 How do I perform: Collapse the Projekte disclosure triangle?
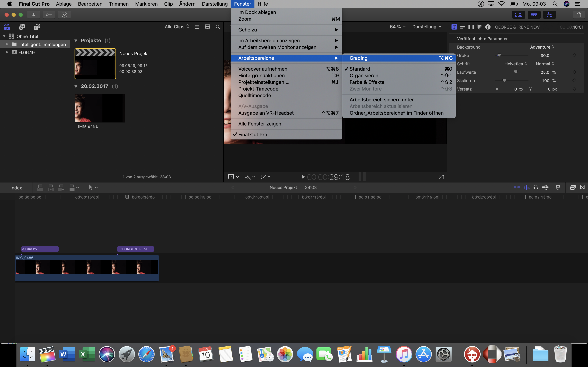click(x=76, y=40)
